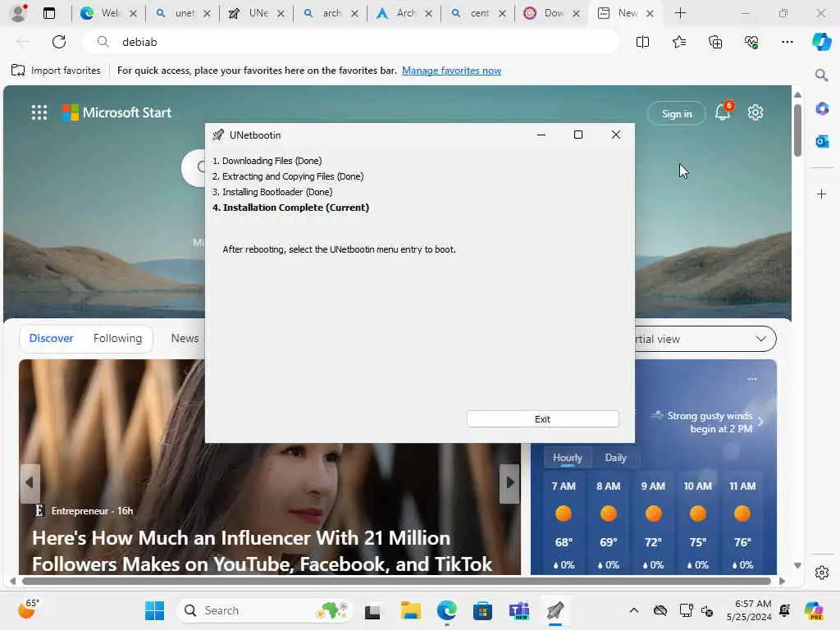Go to next story with right arrow
Viewport: 840px width, 630px height.
tap(509, 483)
